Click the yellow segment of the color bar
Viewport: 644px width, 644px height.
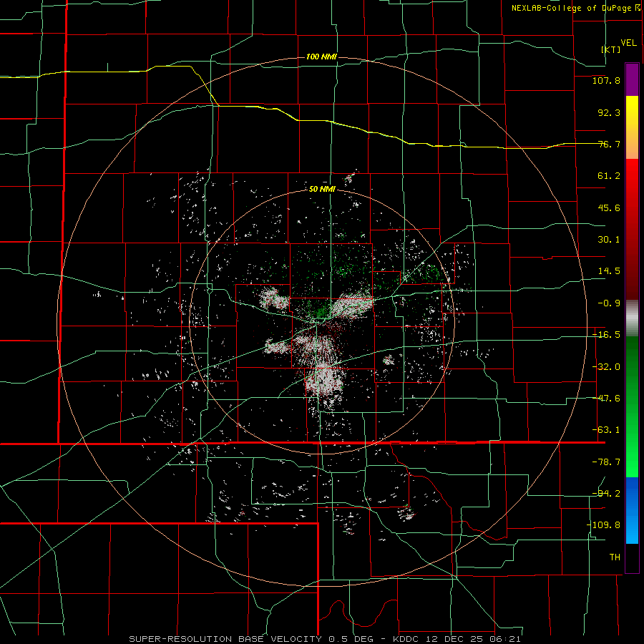point(632,127)
